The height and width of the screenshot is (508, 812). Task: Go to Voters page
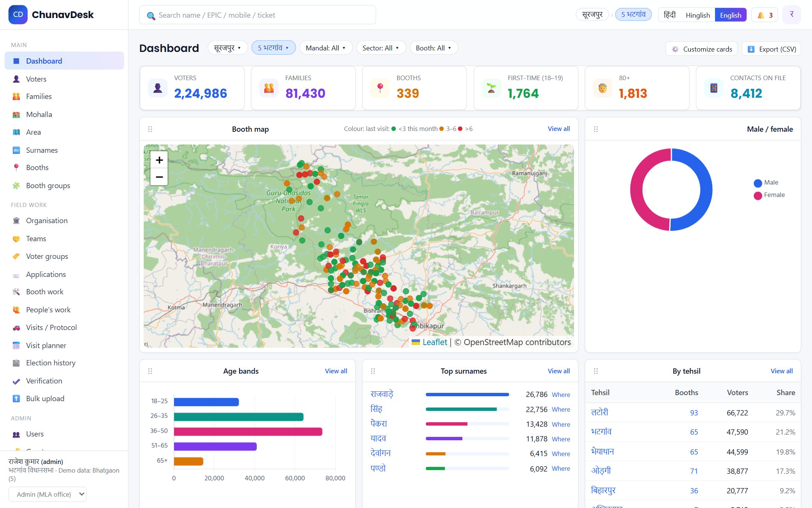64,79
